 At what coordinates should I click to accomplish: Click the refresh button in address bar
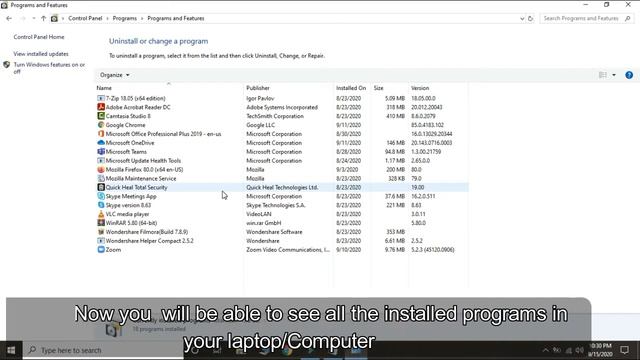tap(530, 18)
